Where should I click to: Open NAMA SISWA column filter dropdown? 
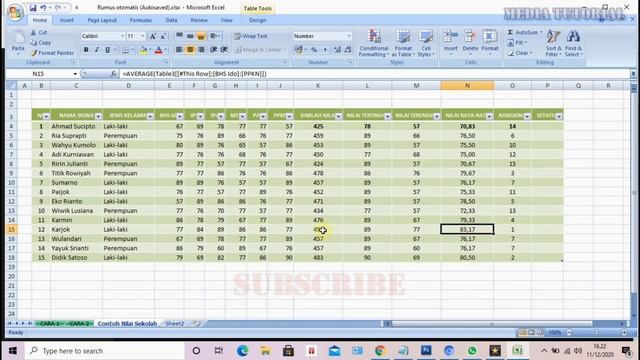click(98, 116)
